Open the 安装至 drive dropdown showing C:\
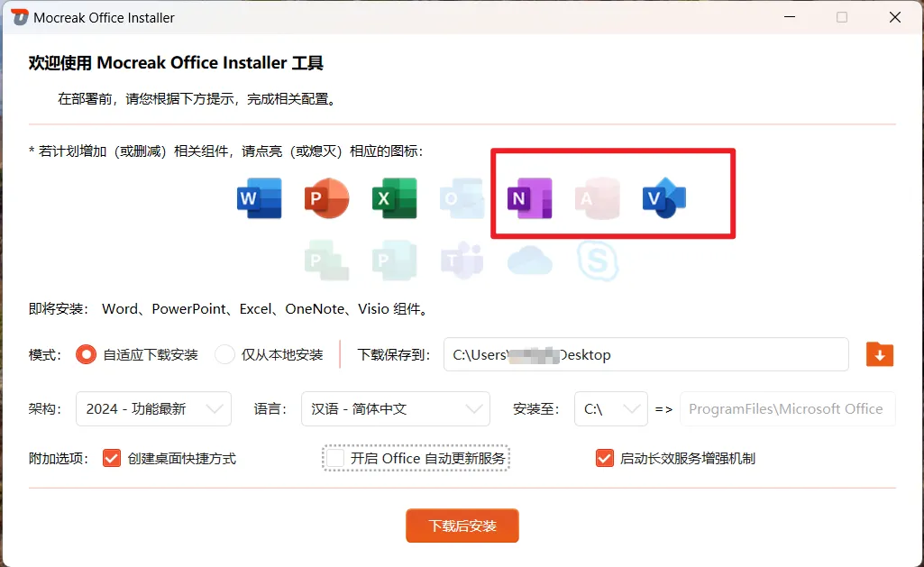Image resolution: width=924 pixels, height=567 pixels. (611, 408)
